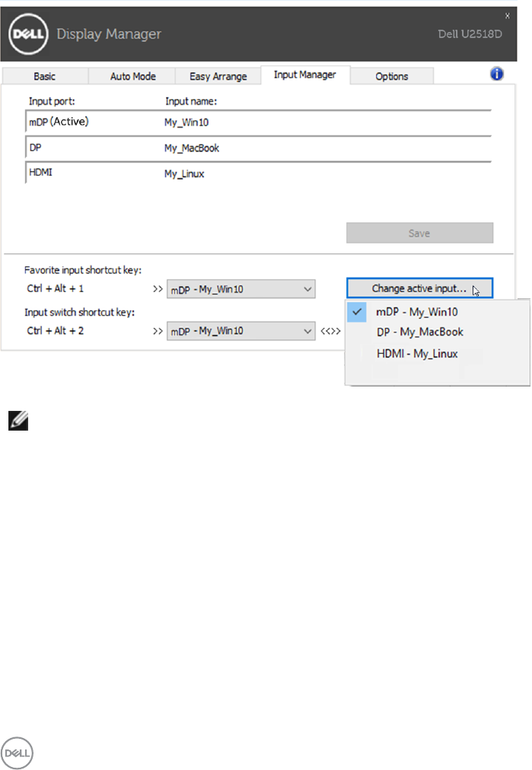Click the Ctrl + Alt + 1 shortcut text
This screenshot has width=532, height=770.
pyautogui.click(x=55, y=288)
